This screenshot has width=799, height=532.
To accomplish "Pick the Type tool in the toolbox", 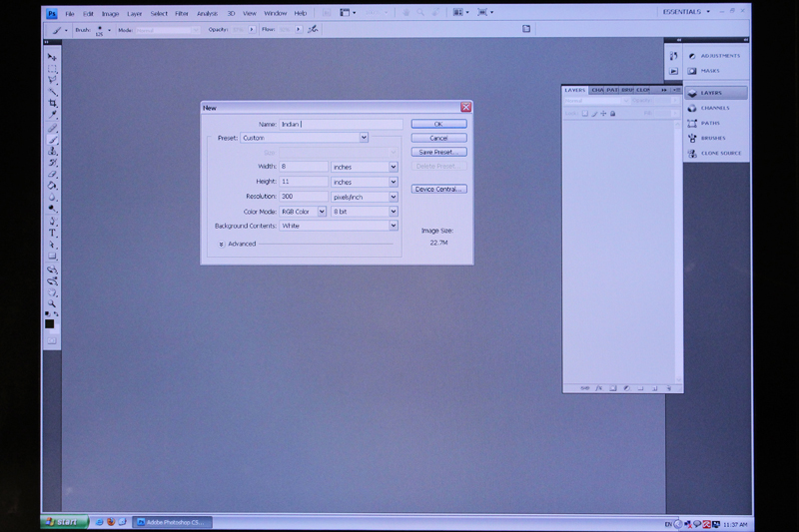I will tap(52, 233).
